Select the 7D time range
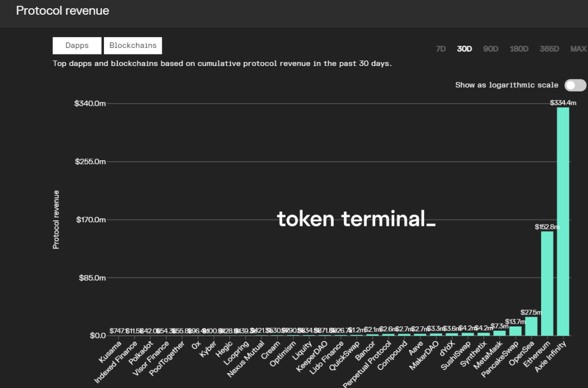 [440, 49]
